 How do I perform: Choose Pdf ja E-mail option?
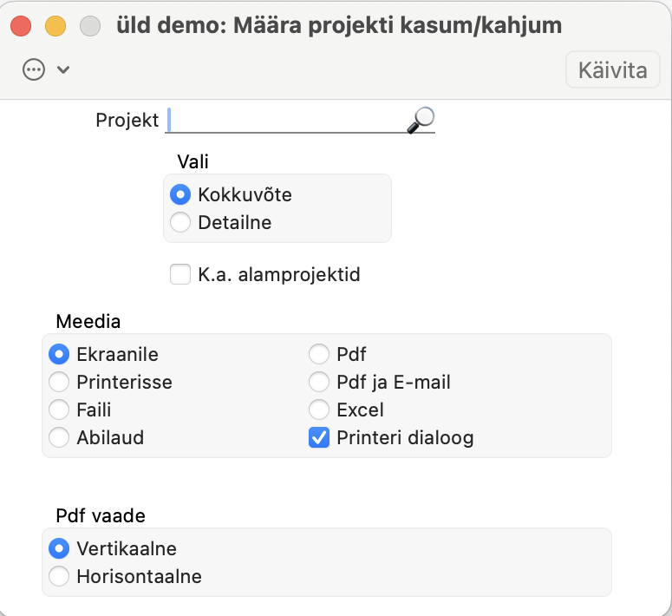(319, 382)
